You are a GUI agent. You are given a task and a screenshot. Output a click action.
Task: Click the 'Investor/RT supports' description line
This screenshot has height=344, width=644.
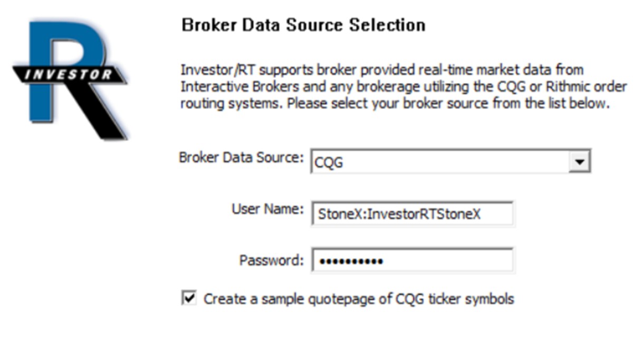381,70
